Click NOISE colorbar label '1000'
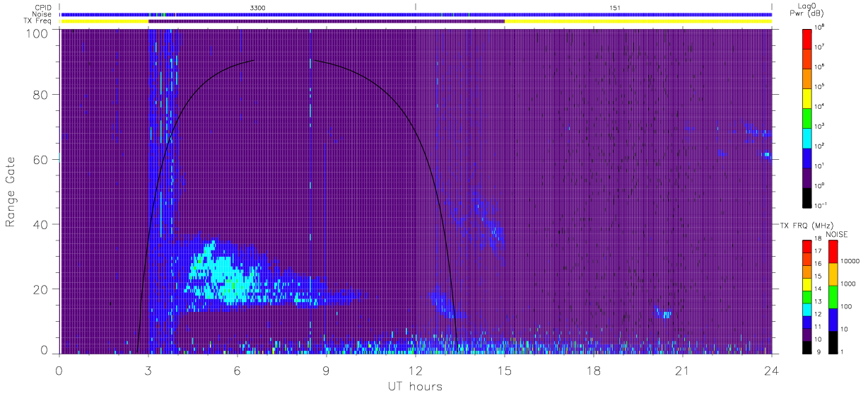This screenshot has width=868, height=401. pyautogui.click(x=850, y=285)
